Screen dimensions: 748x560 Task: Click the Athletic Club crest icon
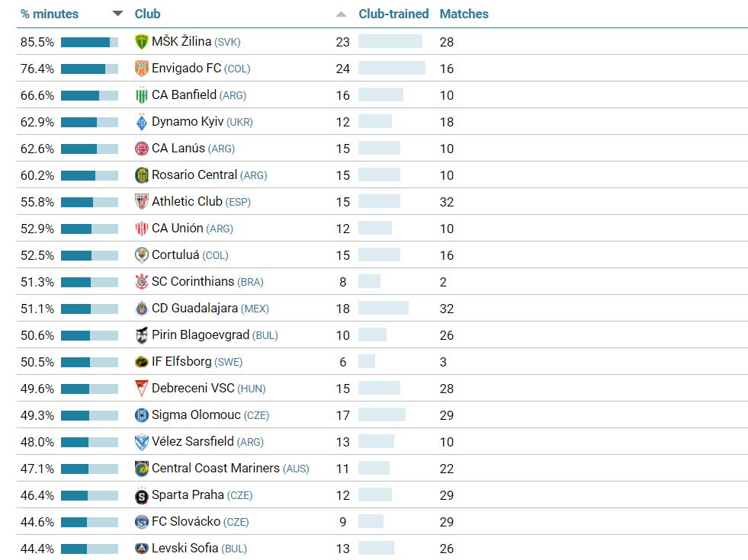point(141,202)
